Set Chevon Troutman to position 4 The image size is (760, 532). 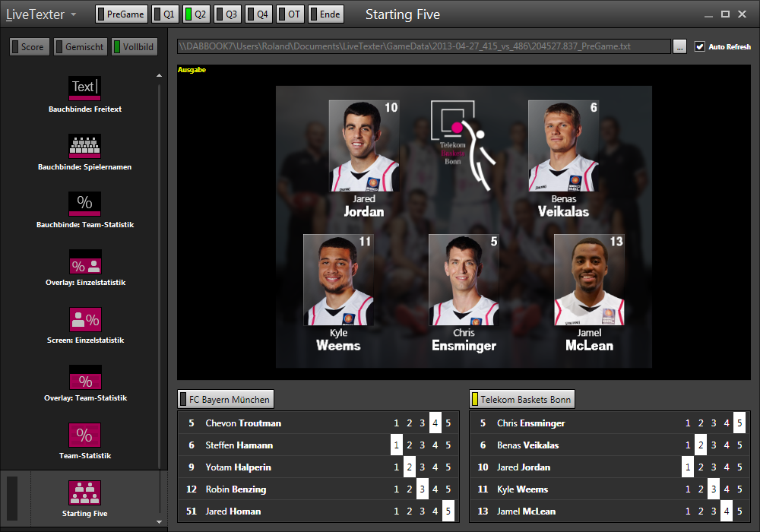click(435, 423)
